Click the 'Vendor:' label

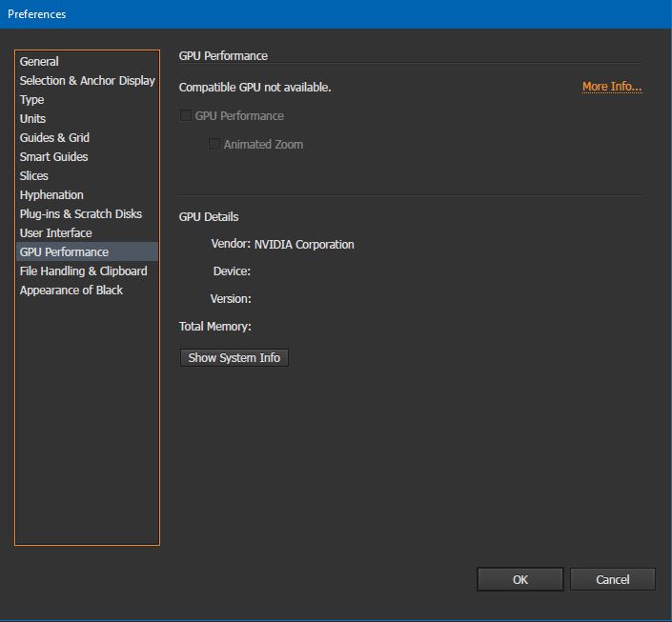[x=231, y=244]
